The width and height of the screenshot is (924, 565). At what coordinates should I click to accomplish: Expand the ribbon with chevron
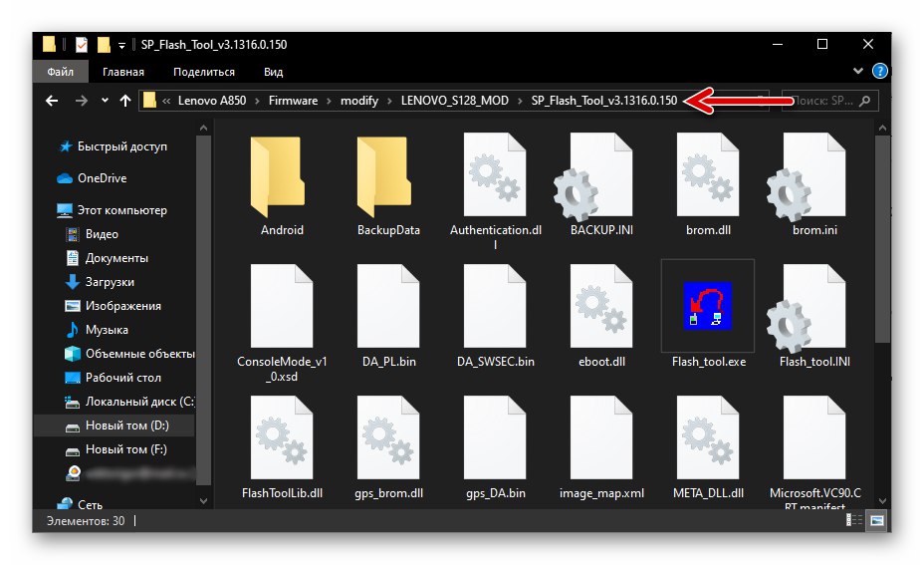(x=858, y=72)
